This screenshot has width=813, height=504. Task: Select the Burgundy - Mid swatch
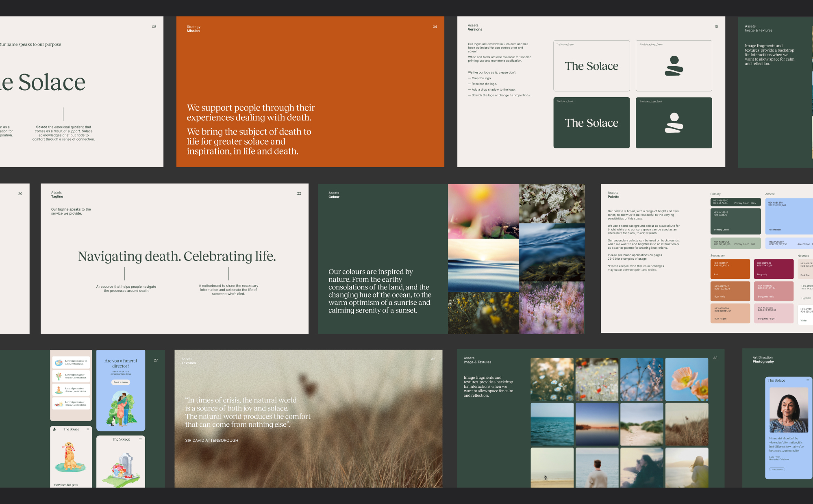click(x=774, y=291)
